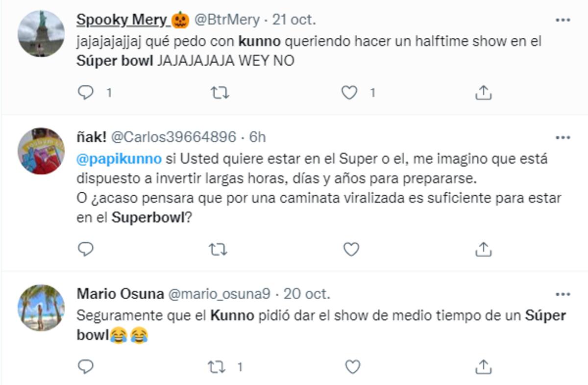Image resolution: width=588 pixels, height=385 pixels.
Task: Open Spooky Mery's profile name link
Action: coord(122,20)
